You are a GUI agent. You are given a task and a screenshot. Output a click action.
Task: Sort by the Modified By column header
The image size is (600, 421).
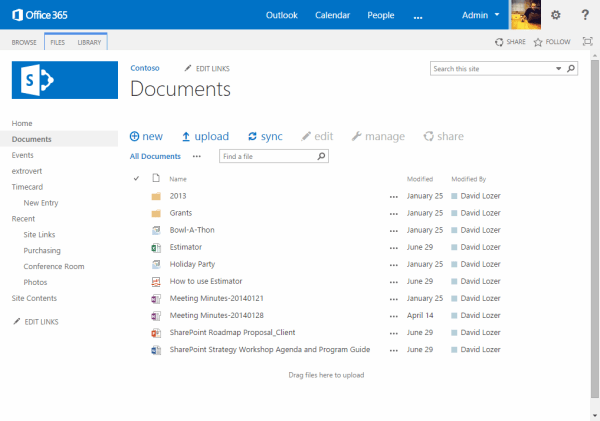[x=468, y=179]
